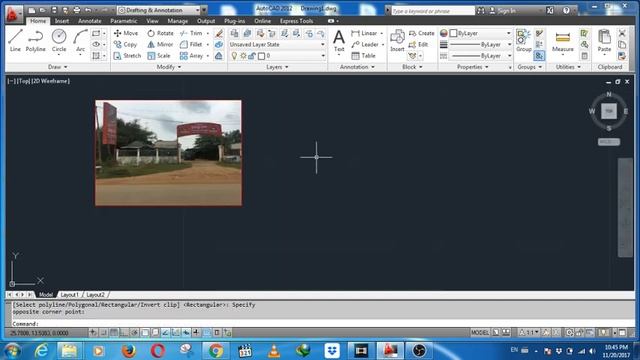Toggle Grid Display in status bar
Viewport: 640px width, 360px height.
pos(114,333)
